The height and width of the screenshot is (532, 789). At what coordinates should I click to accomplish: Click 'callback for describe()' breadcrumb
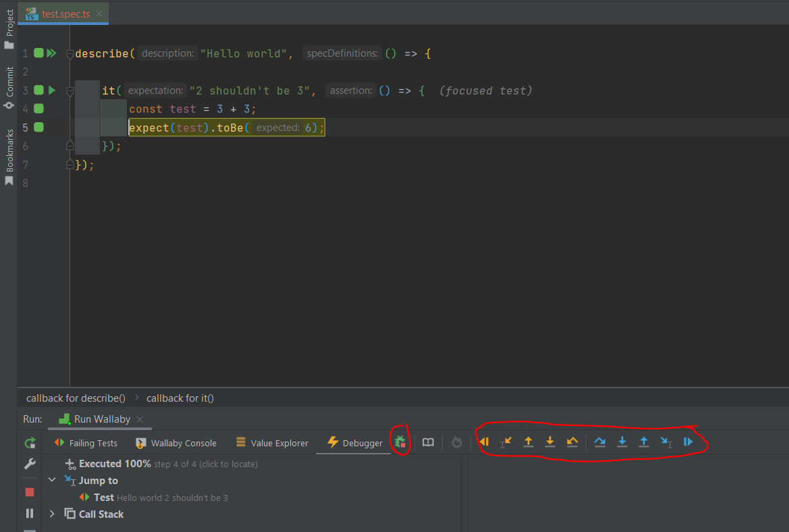(x=76, y=398)
